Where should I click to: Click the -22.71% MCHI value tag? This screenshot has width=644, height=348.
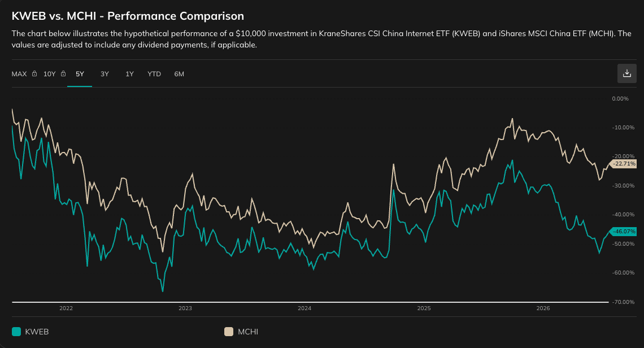[x=623, y=163]
